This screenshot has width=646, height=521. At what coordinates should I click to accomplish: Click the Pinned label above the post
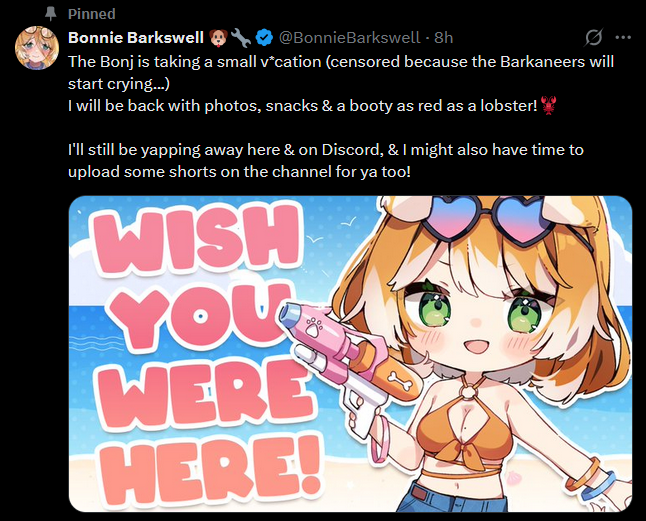pos(91,14)
